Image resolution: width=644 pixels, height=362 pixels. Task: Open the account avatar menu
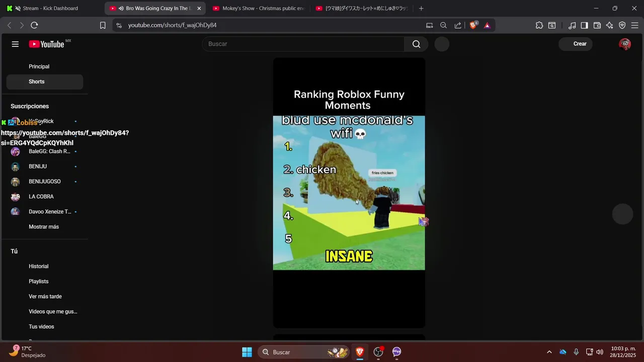click(625, 44)
